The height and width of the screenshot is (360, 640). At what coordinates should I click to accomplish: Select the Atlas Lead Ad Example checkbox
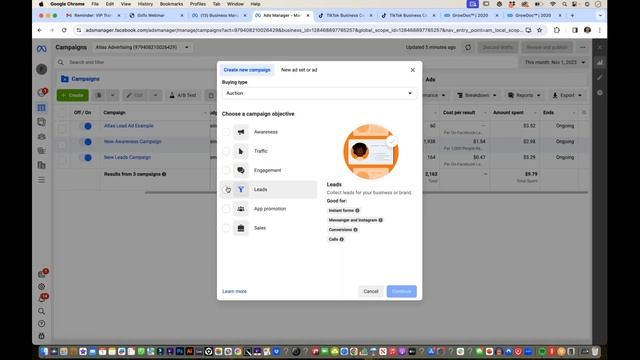(62, 129)
